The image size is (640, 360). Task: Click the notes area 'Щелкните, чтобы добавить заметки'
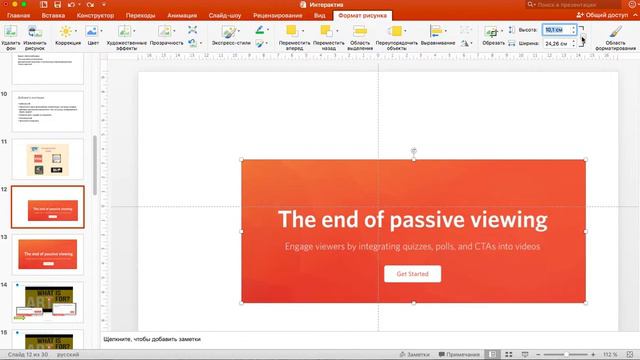tap(152, 339)
